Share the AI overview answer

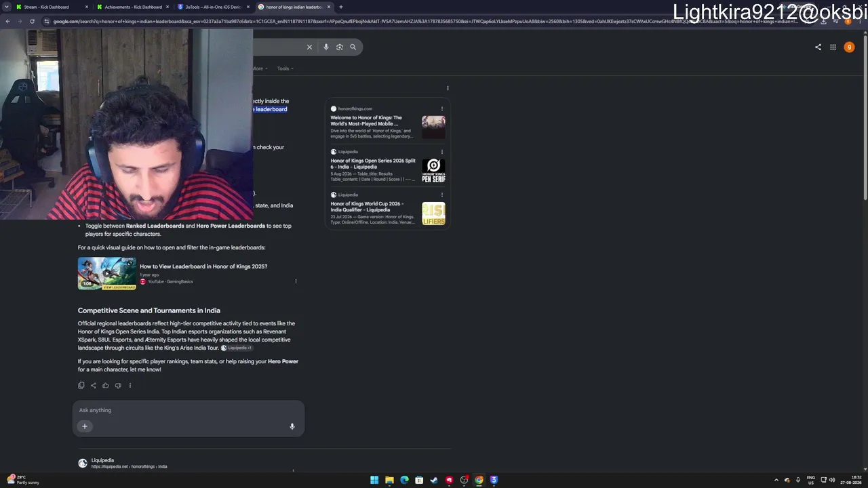click(x=94, y=386)
